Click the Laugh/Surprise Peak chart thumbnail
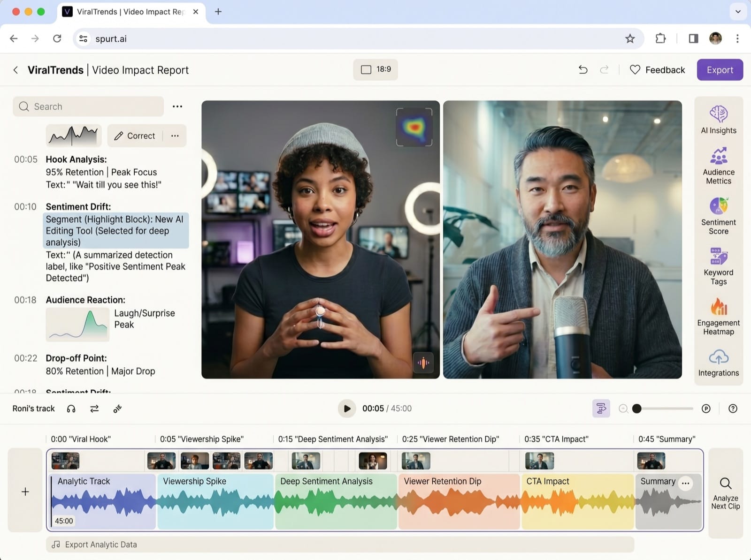 [x=77, y=324]
